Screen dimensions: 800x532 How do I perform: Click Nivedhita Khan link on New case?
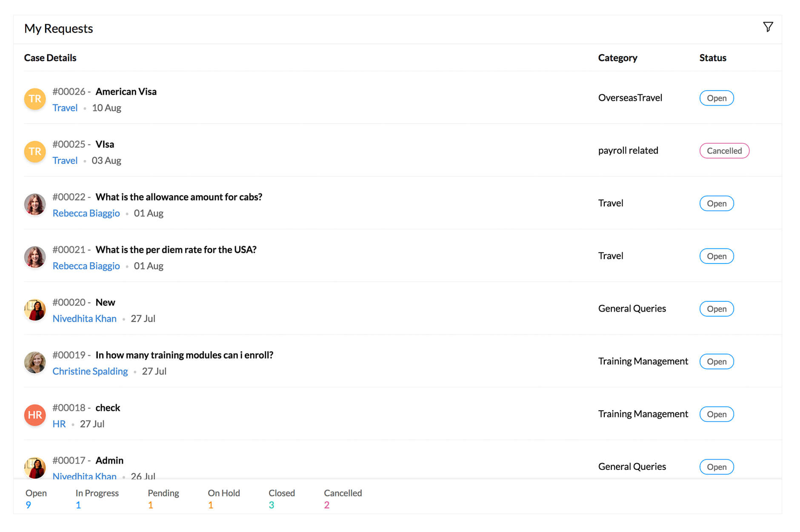[x=84, y=318]
